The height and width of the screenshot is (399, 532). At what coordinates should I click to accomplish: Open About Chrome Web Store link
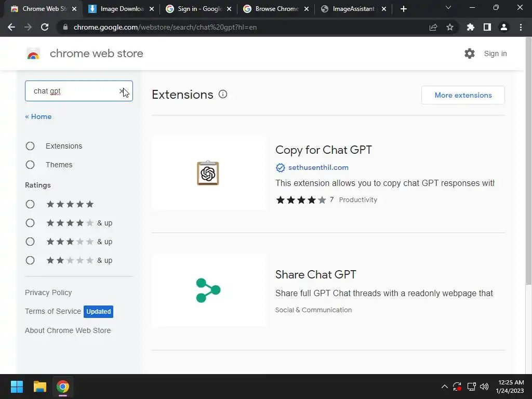coord(68,330)
